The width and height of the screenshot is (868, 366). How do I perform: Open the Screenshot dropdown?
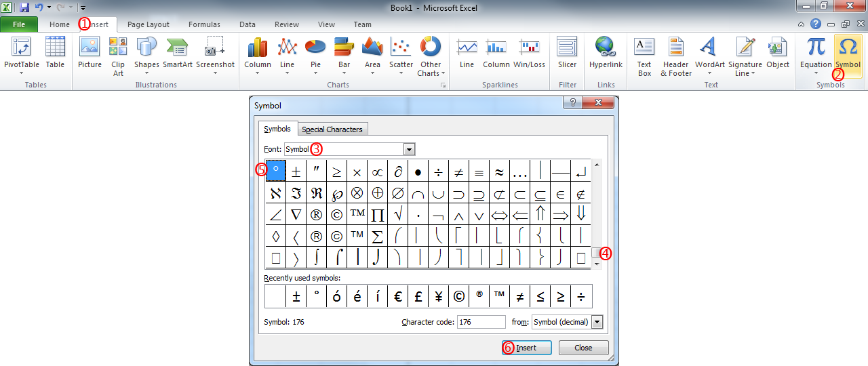[216, 56]
